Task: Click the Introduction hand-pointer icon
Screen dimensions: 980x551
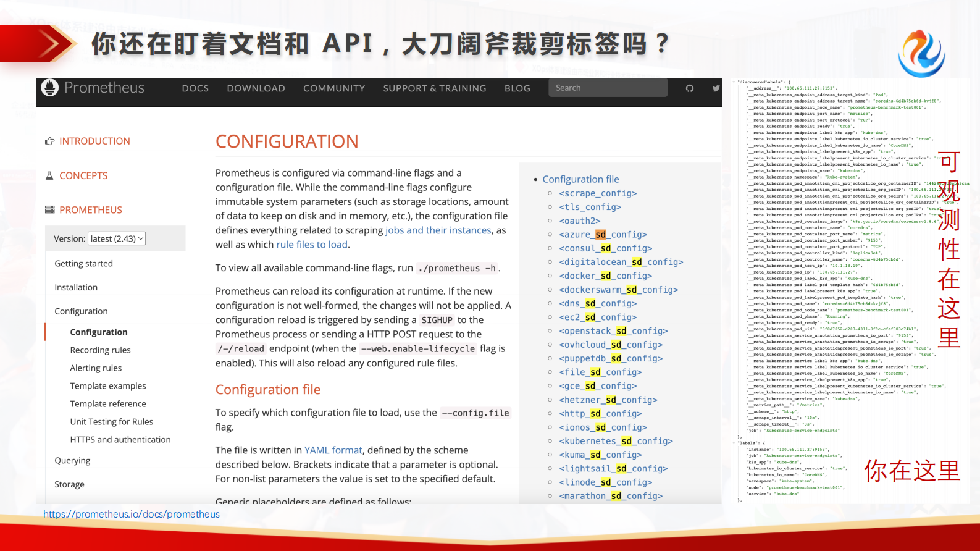Action: [x=49, y=141]
